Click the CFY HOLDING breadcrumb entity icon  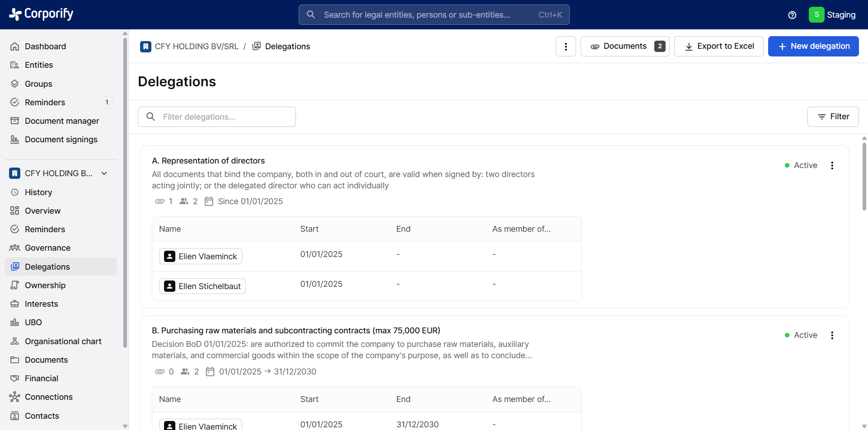145,47
